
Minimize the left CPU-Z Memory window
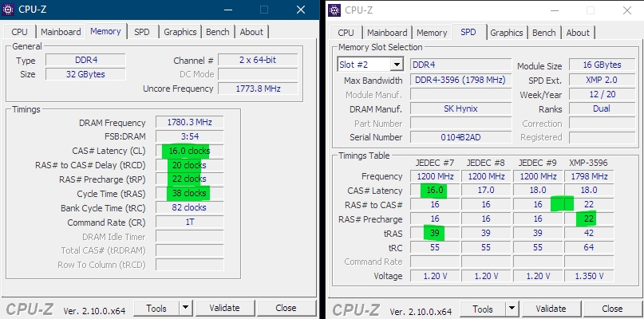(x=227, y=11)
